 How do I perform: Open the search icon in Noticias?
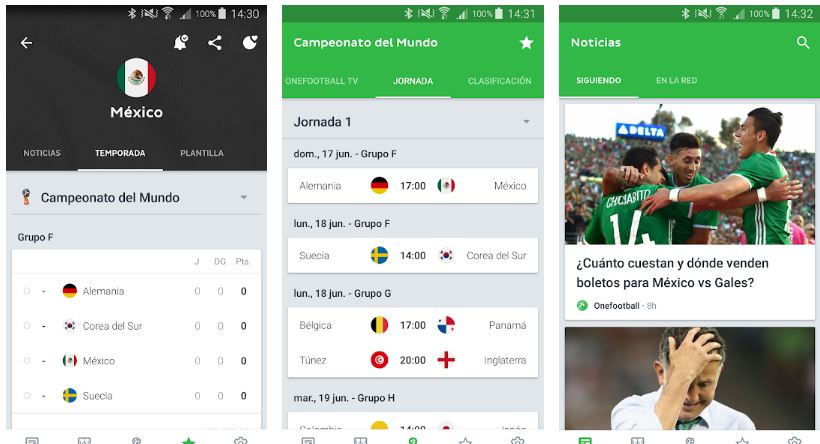(x=803, y=43)
